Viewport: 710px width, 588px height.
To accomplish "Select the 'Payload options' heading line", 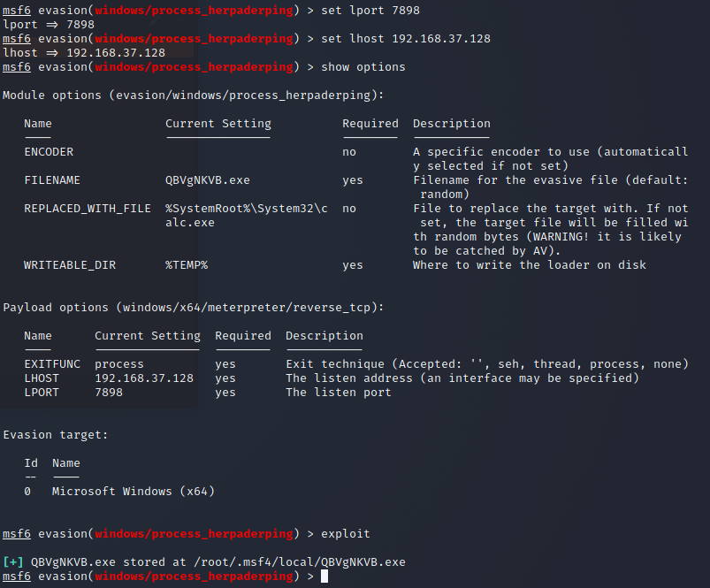I will 194,308.
